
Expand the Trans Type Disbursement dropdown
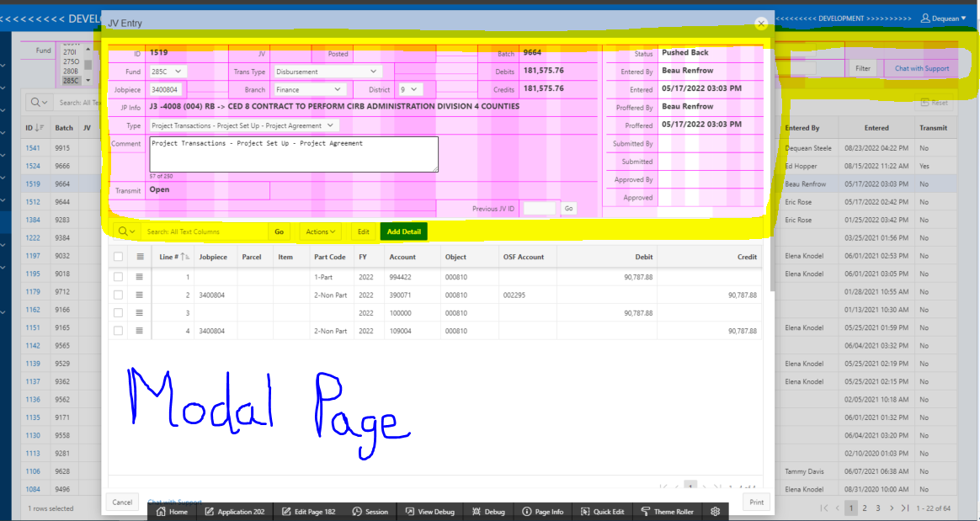(328, 72)
